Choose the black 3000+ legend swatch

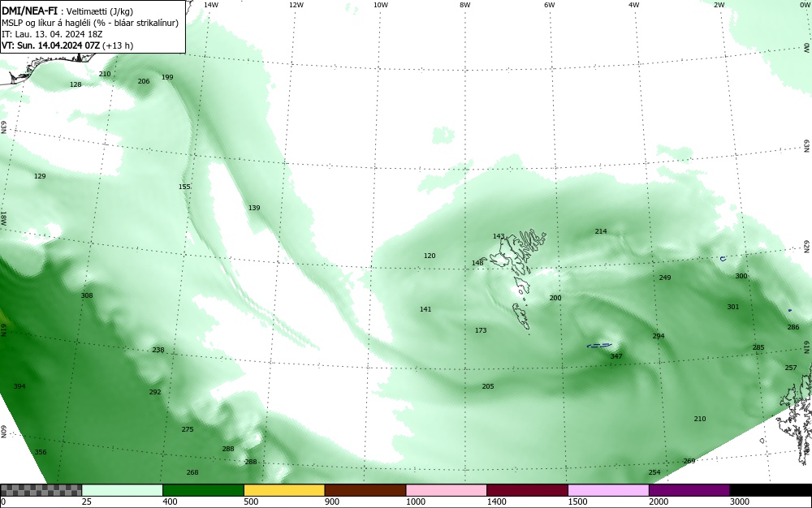(x=771, y=490)
